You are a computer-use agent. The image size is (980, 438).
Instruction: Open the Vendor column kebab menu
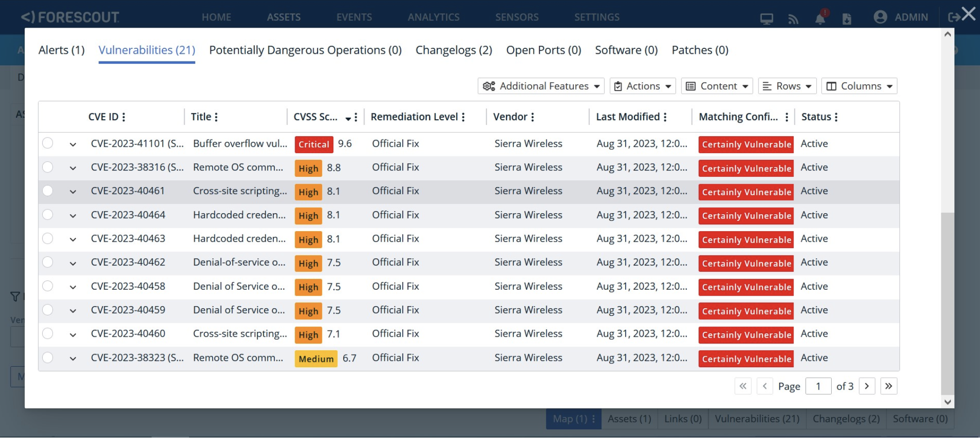533,117
